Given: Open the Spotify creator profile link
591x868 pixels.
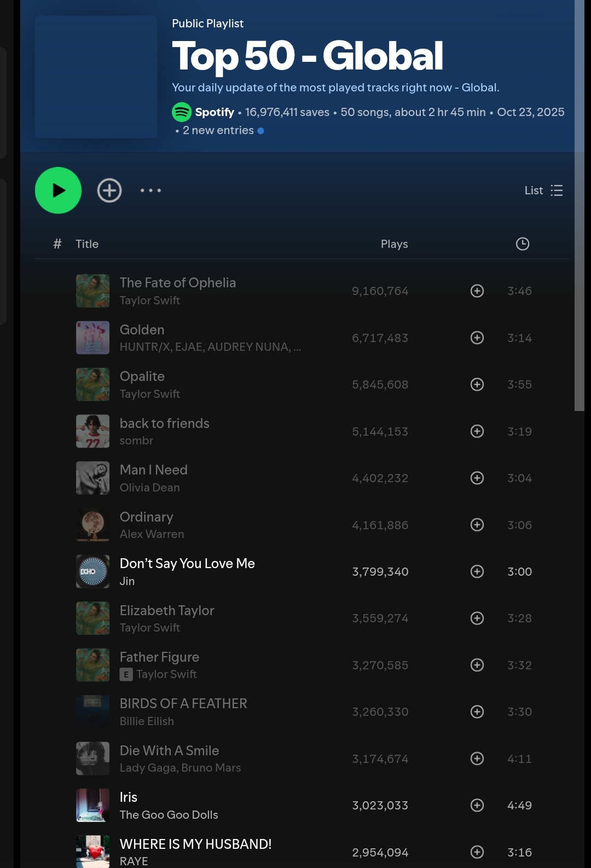Looking at the screenshot, I should (215, 112).
